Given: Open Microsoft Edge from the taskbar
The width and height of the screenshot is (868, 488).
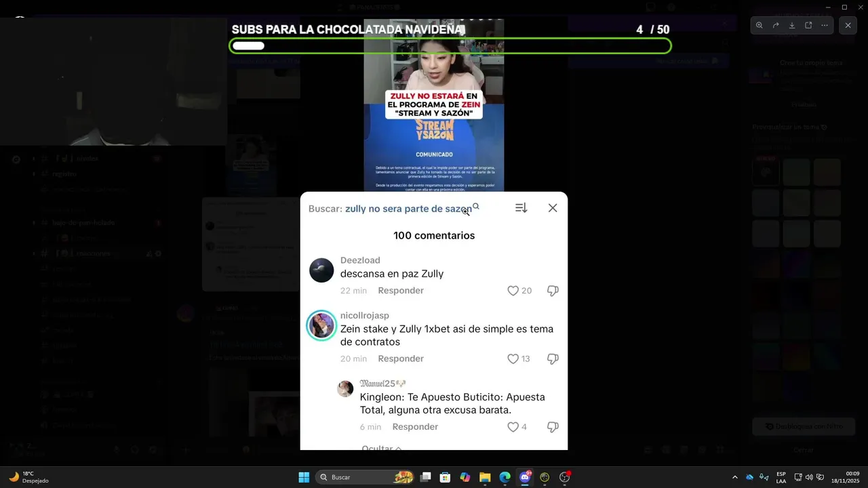Looking at the screenshot, I should pyautogui.click(x=505, y=477).
